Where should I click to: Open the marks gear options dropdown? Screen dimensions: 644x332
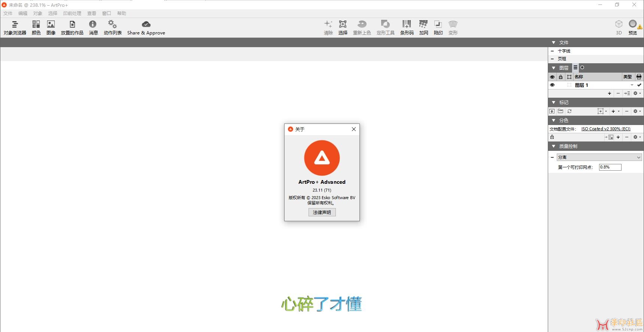point(637,111)
